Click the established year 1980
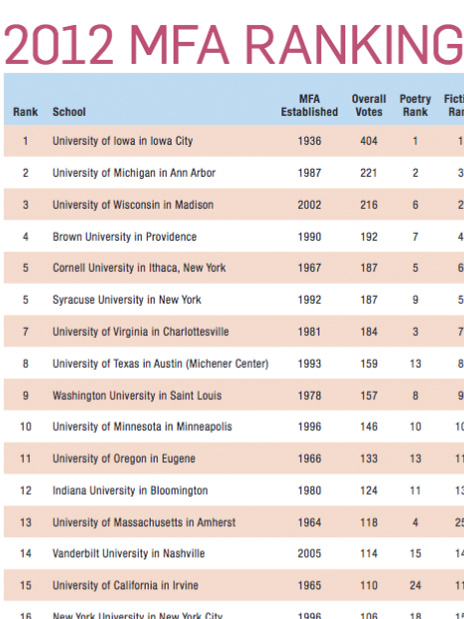The image size is (464, 619). 309,491
